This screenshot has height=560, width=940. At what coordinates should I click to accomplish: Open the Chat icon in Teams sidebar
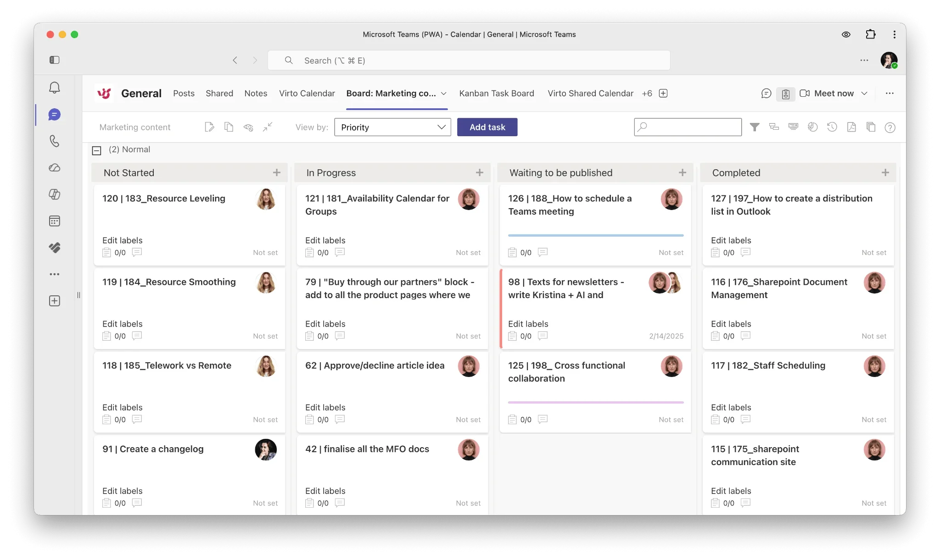[x=54, y=114]
